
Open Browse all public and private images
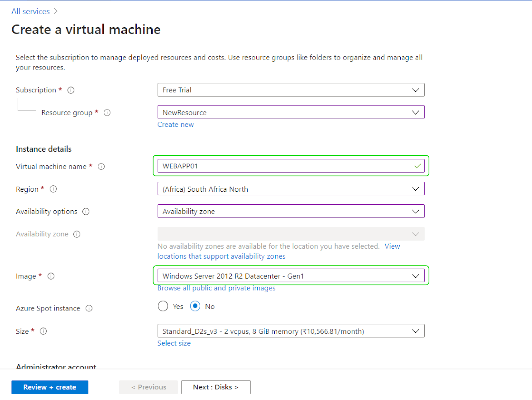pyautogui.click(x=216, y=288)
